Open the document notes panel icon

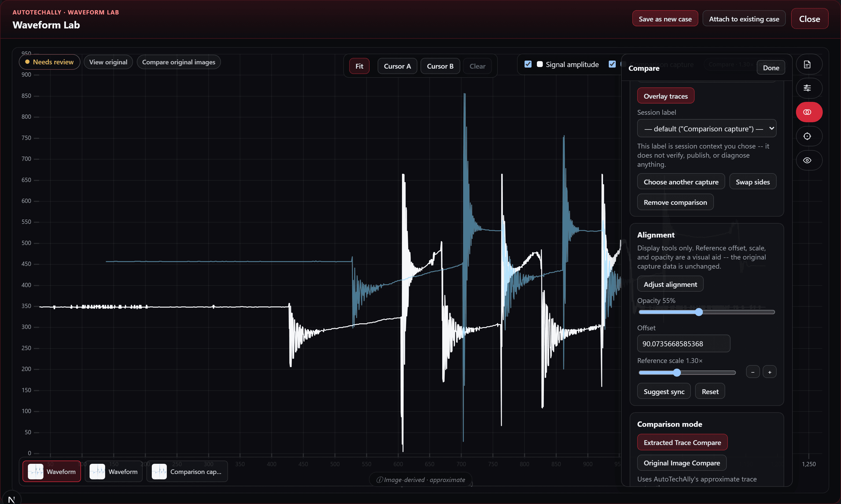809,65
